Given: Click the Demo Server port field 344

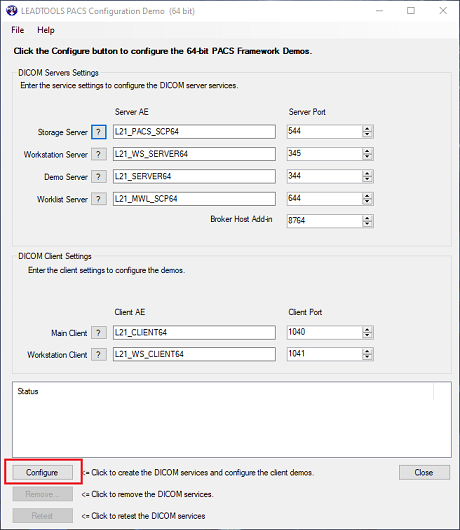Looking at the screenshot, I should (324, 176).
